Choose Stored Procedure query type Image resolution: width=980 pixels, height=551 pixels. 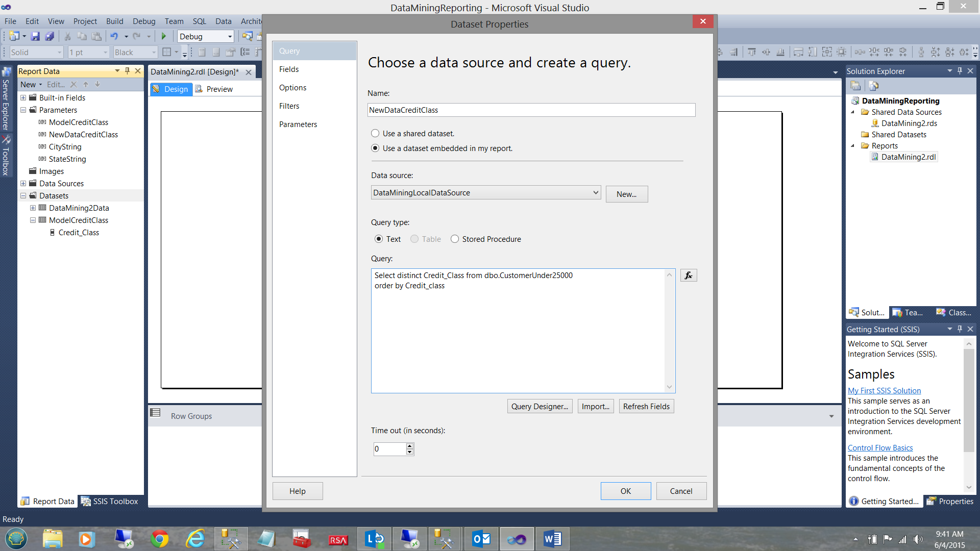pyautogui.click(x=455, y=239)
